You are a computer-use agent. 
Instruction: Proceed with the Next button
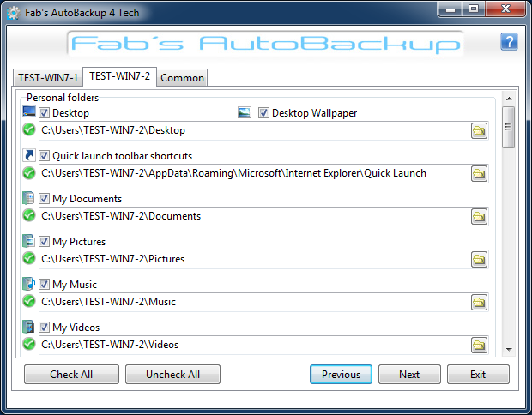pyautogui.click(x=409, y=375)
